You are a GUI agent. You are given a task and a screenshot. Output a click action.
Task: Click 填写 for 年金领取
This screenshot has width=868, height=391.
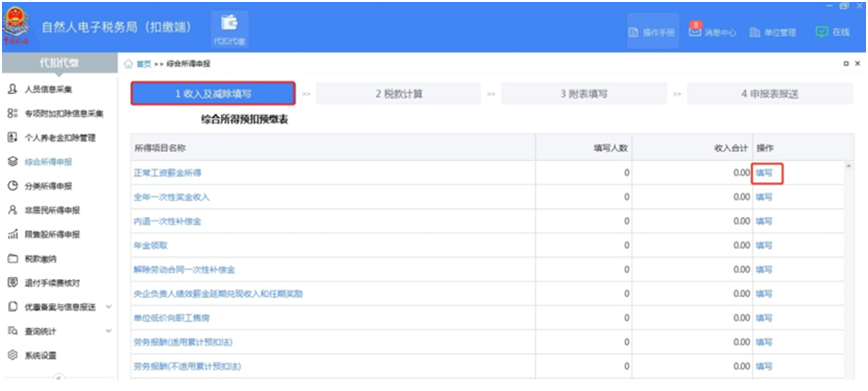tap(764, 245)
